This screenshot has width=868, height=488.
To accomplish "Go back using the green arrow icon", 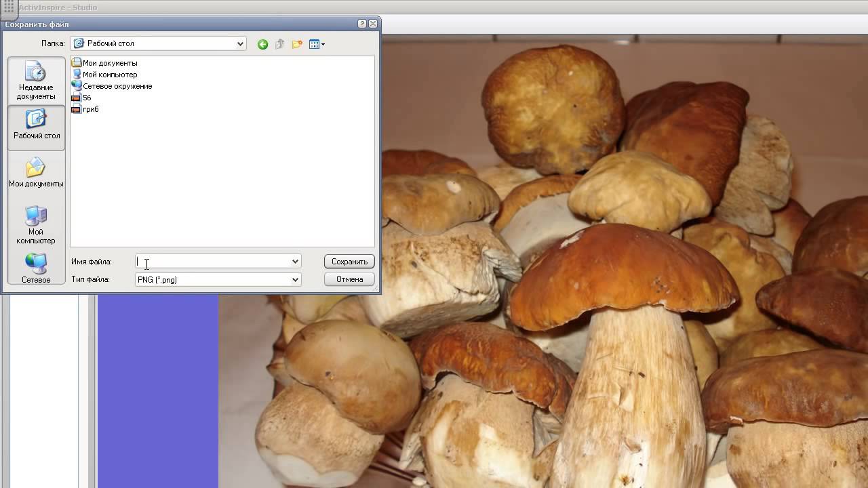I will (262, 44).
